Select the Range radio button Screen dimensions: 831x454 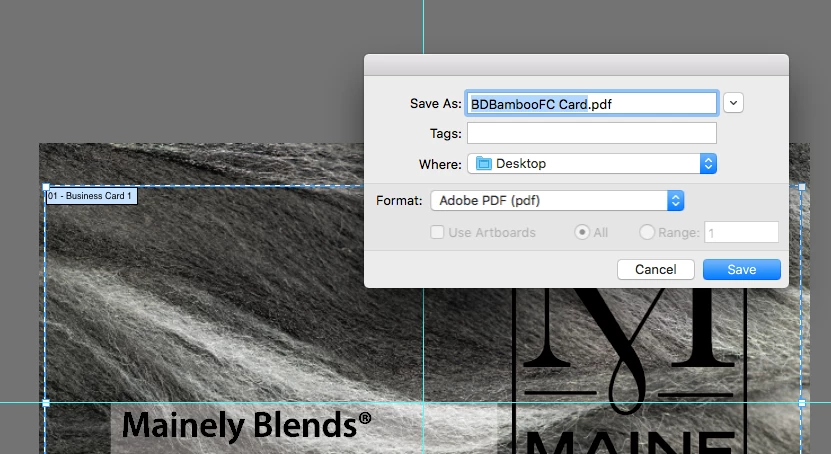[x=647, y=232]
